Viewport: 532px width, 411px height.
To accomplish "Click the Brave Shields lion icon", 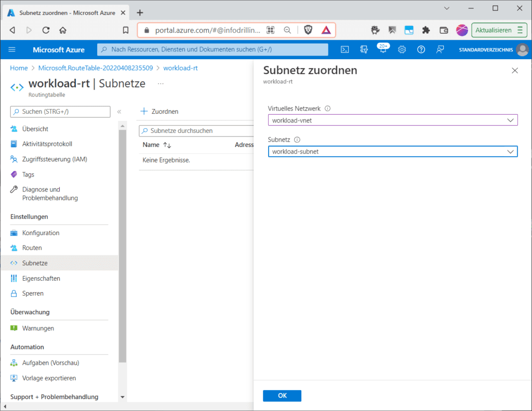I will click(308, 30).
